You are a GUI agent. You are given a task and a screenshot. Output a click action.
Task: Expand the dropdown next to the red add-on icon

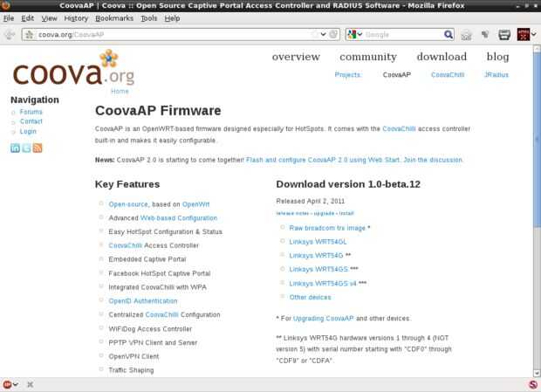point(534,35)
